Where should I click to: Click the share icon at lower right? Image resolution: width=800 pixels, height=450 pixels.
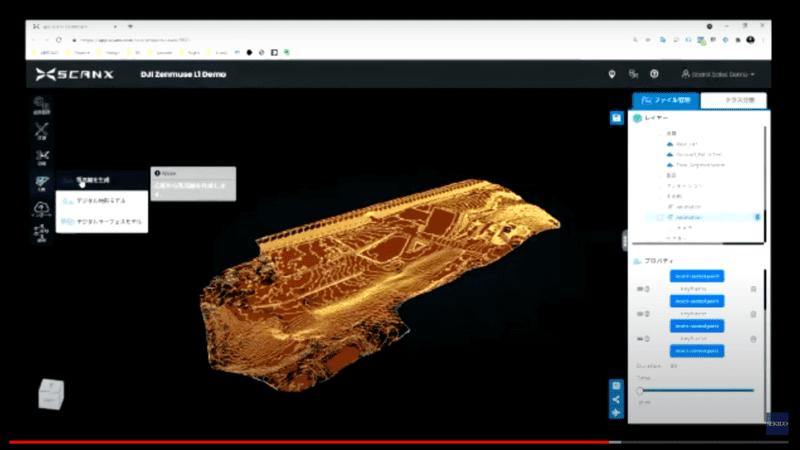pos(616,400)
